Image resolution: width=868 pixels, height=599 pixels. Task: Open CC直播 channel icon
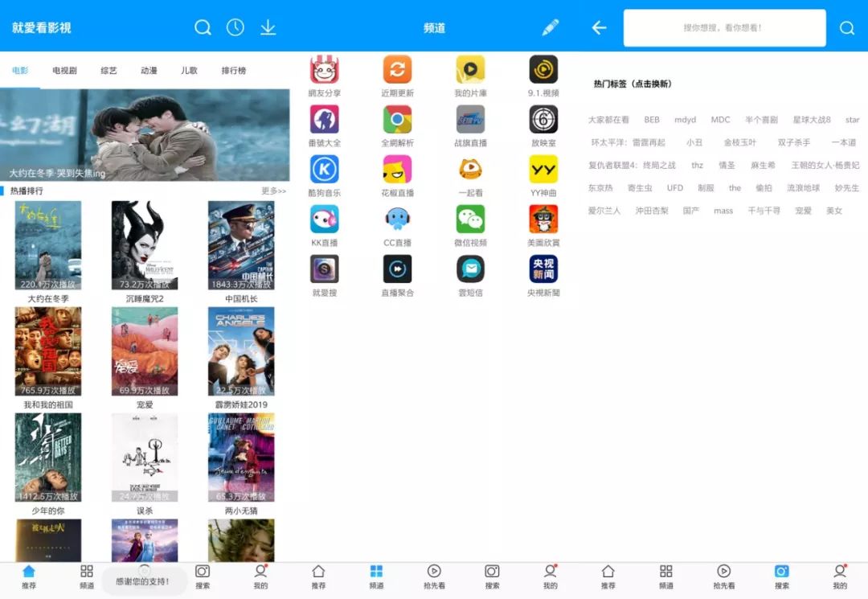398,219
